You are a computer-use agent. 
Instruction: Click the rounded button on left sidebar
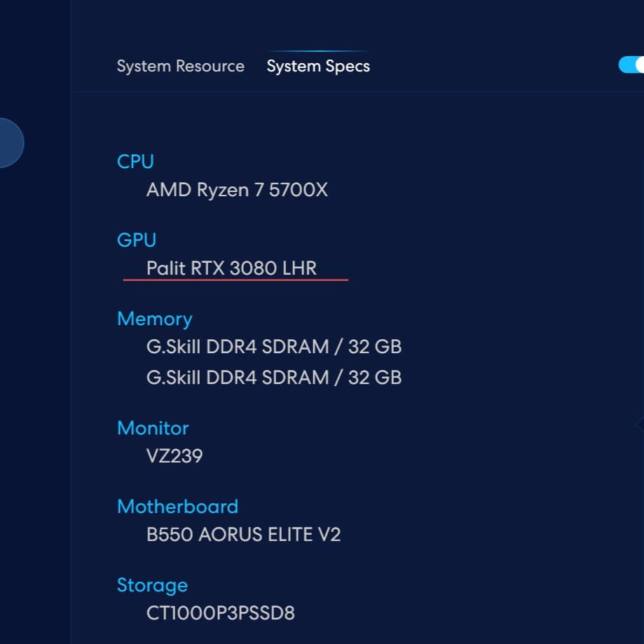[x=11, y=142]
